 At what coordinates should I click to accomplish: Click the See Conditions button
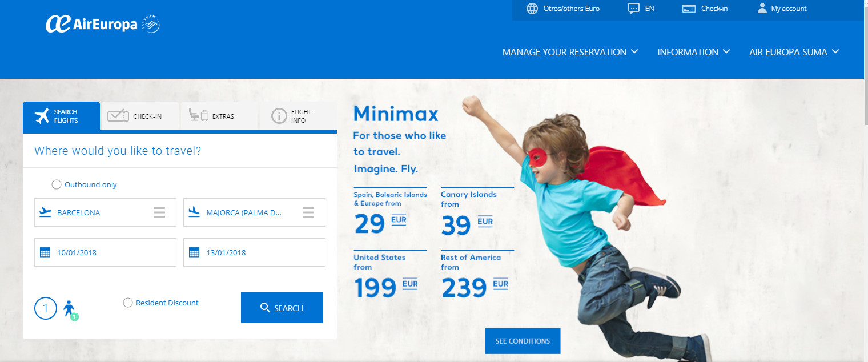tap(523, 341)
